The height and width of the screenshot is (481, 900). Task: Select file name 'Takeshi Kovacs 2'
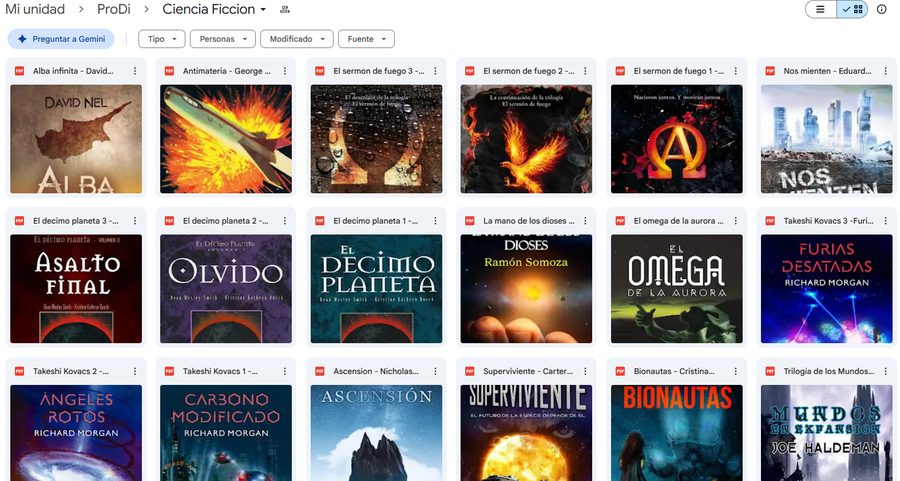(71, 371)
